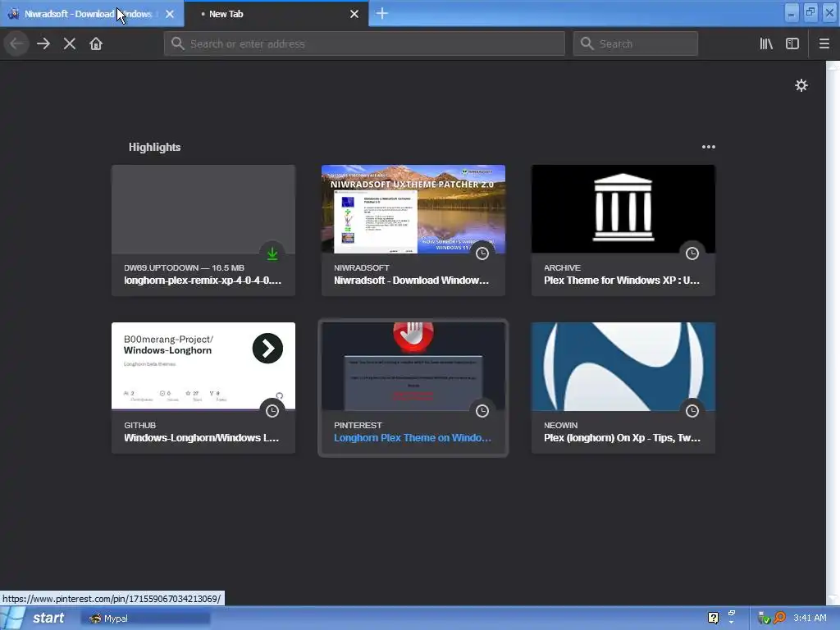Open Plex (longhorn) On Xp link
The width and height of the screenshot is (840, 630).
pyautogui.click(x=622, y=438)
